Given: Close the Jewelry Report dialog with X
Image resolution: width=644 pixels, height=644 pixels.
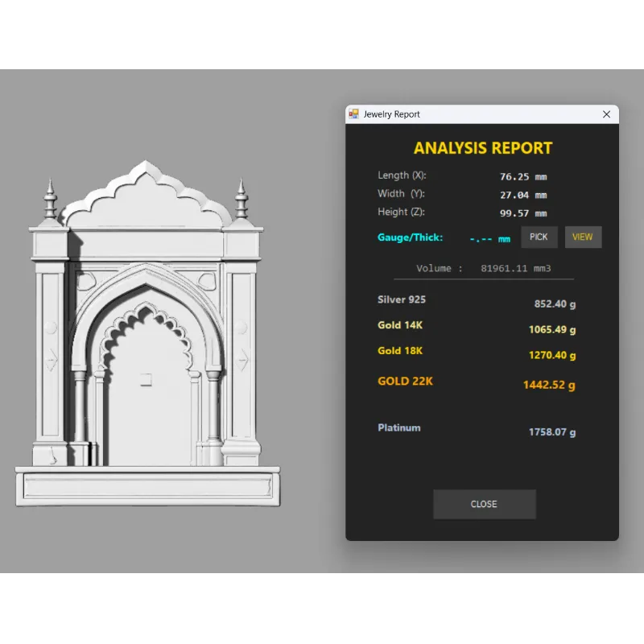Looking at the screenshot, I should 607,114.
